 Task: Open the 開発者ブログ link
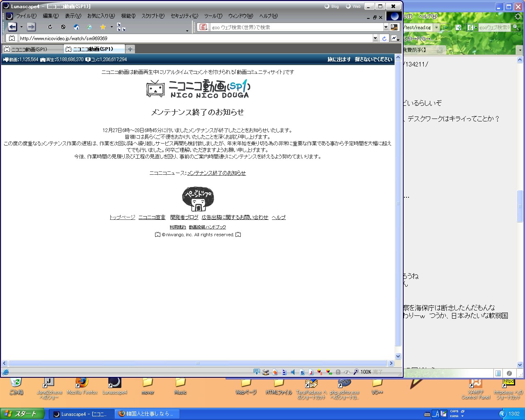pyautogui.click(x=184, y=217)
